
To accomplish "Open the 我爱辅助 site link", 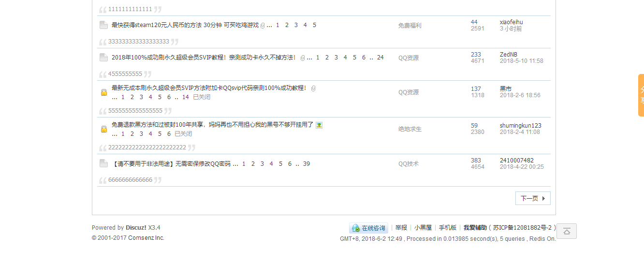I will point(475,228).
